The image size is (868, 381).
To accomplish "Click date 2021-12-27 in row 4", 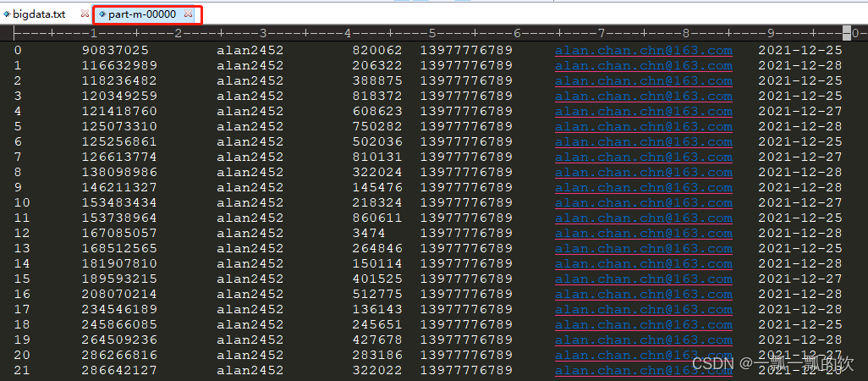I will point(800,111).
